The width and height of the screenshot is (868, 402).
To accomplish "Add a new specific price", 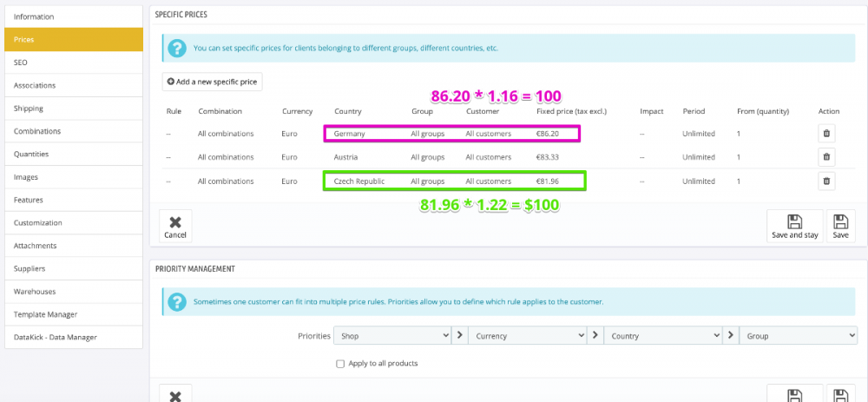I will pyautogui.click(x=212, y=82).
